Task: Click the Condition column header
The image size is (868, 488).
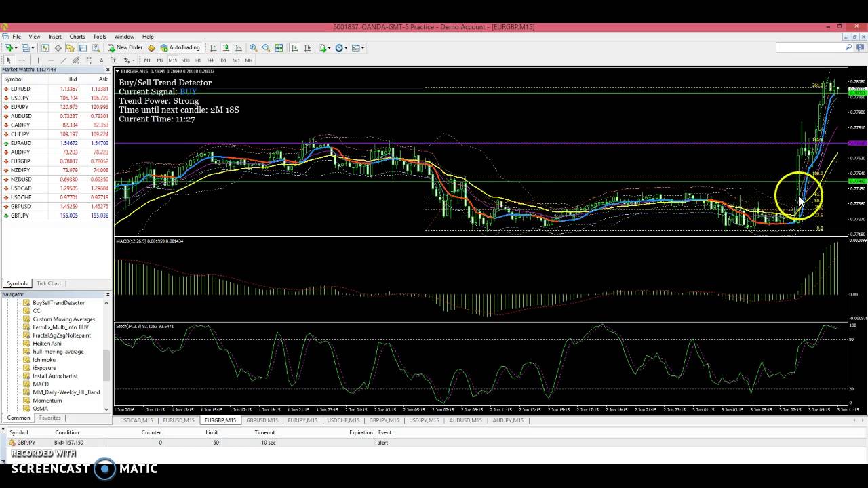Action: [67, 432]
